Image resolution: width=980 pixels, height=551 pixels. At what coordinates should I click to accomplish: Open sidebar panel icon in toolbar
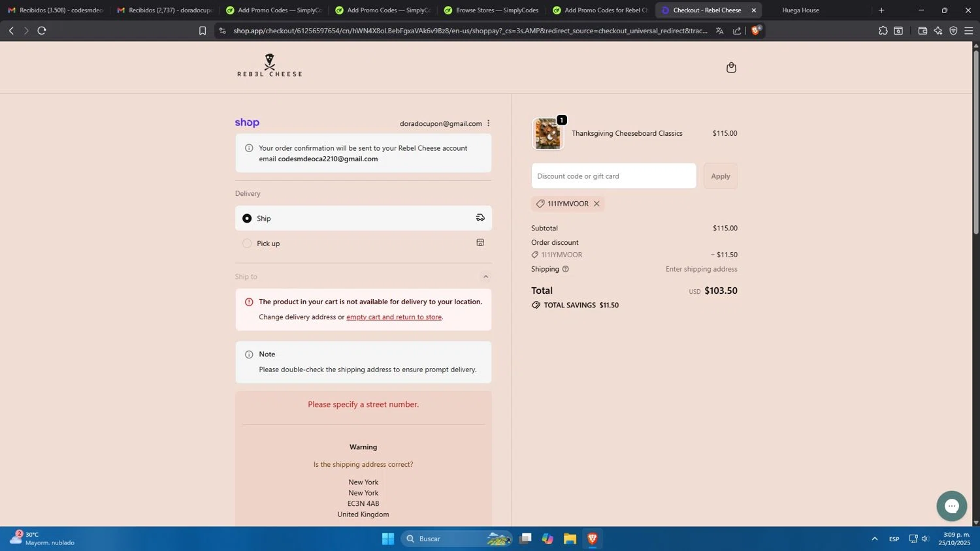[898, 31]
